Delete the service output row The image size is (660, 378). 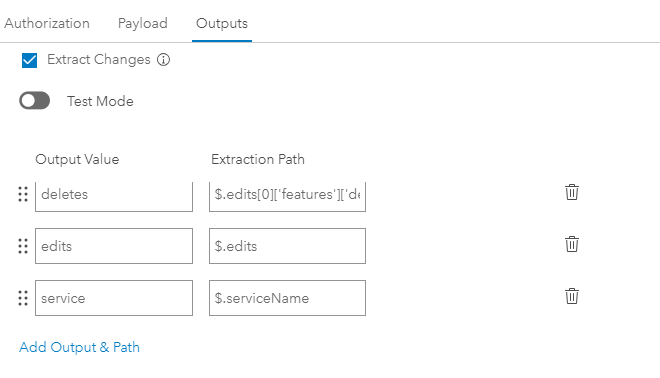click(x=572, y=296)
